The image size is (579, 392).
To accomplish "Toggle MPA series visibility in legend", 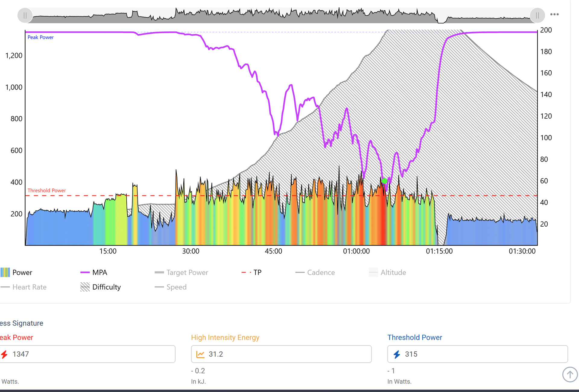I will click(x=100, y=272).
